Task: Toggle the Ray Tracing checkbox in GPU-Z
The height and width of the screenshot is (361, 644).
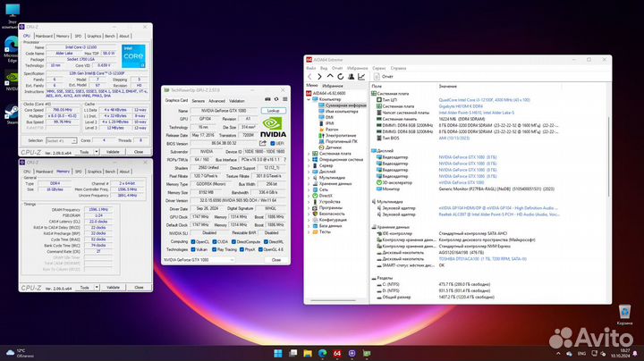Action: click(x=215, y=249)
